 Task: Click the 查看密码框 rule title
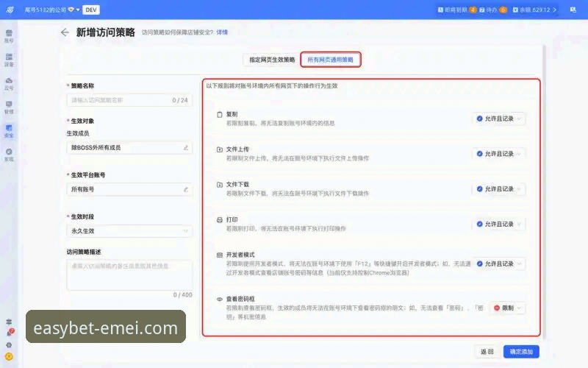(240, 299)
